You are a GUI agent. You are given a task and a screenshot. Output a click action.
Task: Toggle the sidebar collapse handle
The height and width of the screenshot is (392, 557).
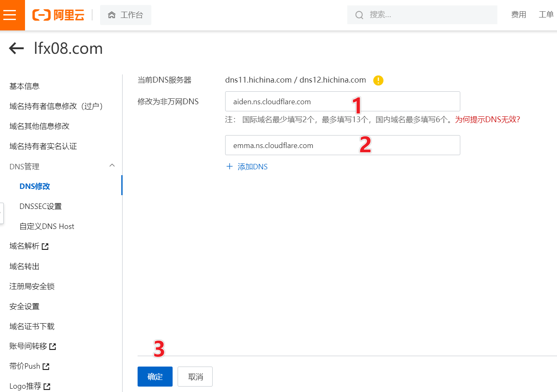[x=2, y=214]
